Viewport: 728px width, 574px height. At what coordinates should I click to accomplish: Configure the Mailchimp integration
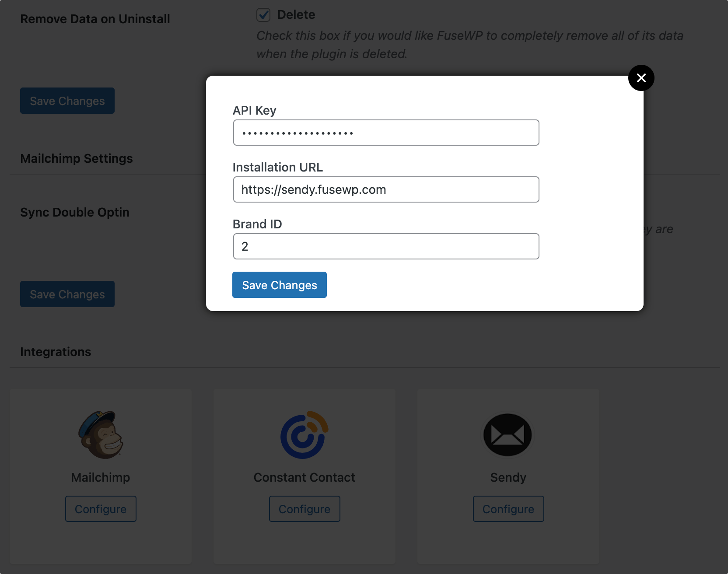[101, 509]
